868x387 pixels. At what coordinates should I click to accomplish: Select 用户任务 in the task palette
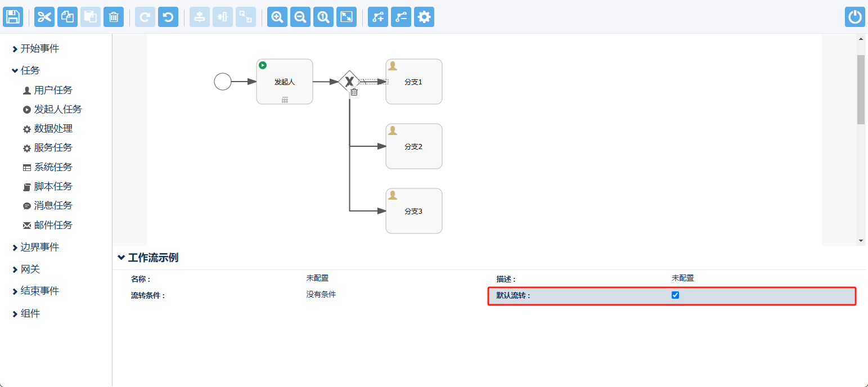coord(53,90)
